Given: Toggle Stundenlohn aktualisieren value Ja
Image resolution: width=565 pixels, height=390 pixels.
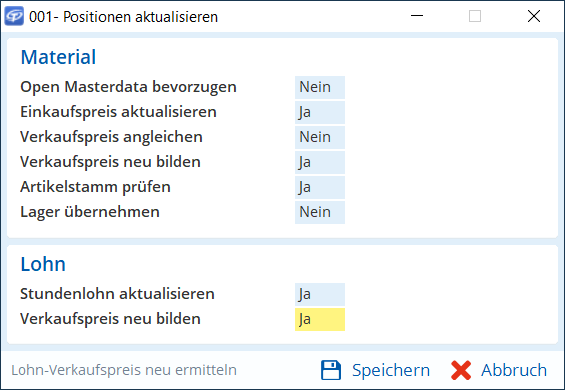Looking at the screenshot, I should click(x=320, y=294).
